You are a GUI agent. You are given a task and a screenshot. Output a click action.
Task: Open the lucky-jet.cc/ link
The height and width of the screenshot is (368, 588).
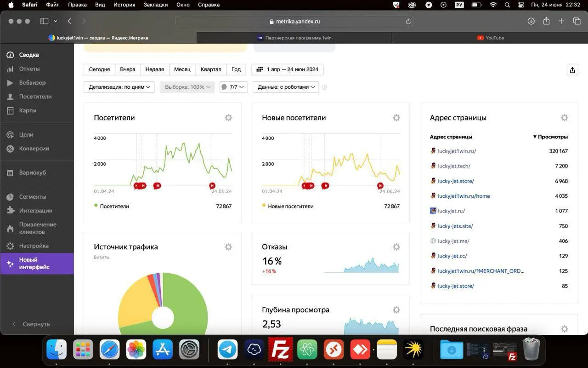452,256
